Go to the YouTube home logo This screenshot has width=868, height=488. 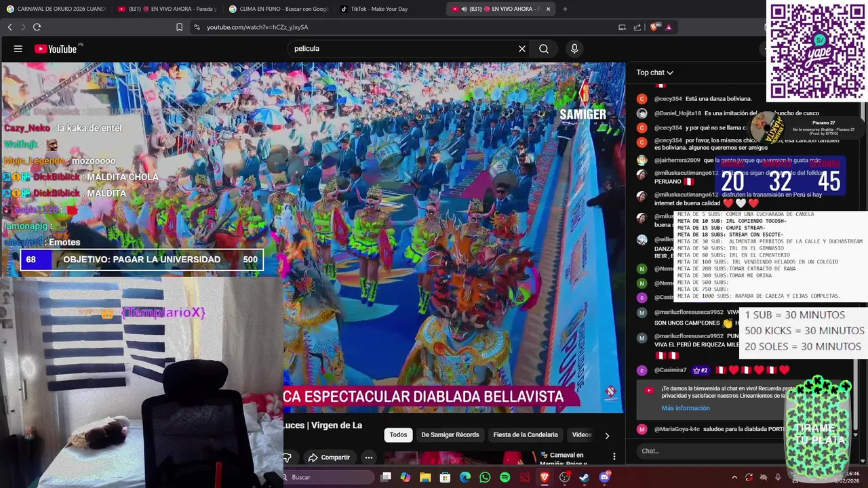[56, 49]
